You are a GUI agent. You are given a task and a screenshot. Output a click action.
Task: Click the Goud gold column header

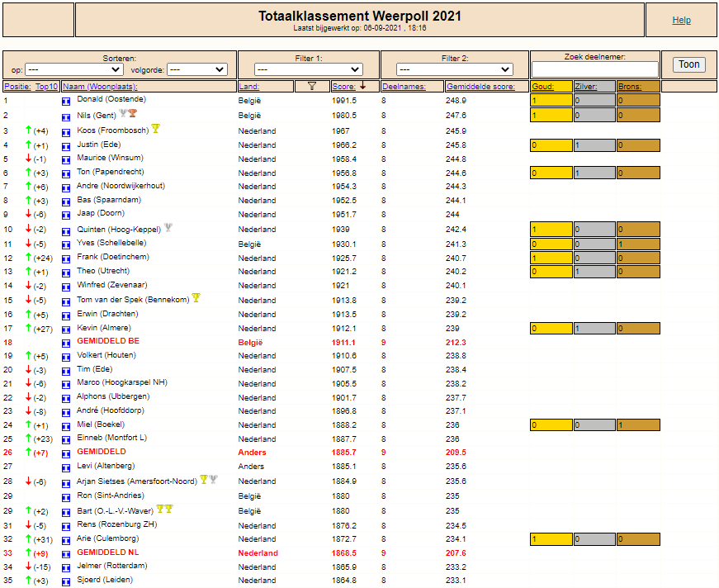tap(543, 86)
